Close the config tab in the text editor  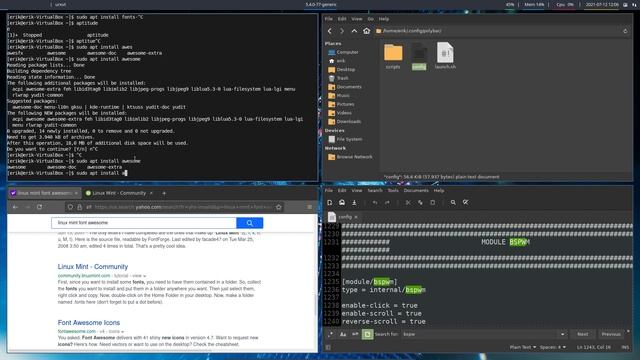click(356, 217)
